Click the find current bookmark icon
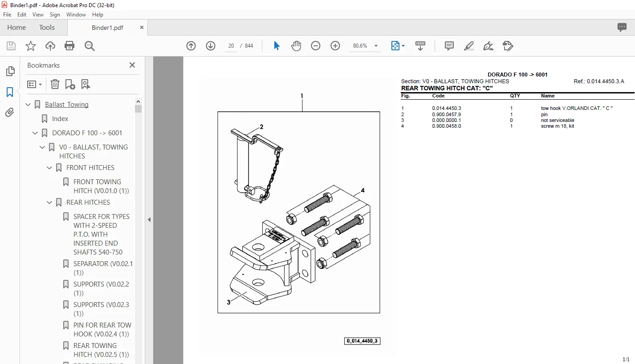635x364 pixels. click(x=85, y=84)
